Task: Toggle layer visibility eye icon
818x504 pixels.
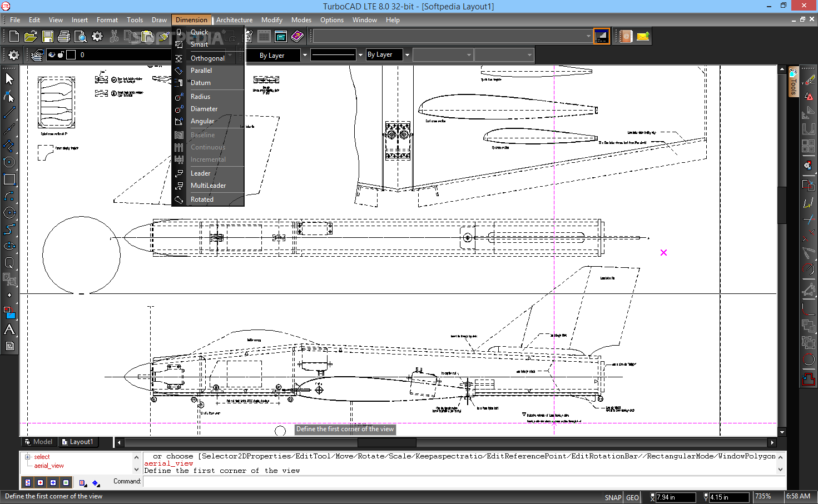Action: [x=52, y=55]
